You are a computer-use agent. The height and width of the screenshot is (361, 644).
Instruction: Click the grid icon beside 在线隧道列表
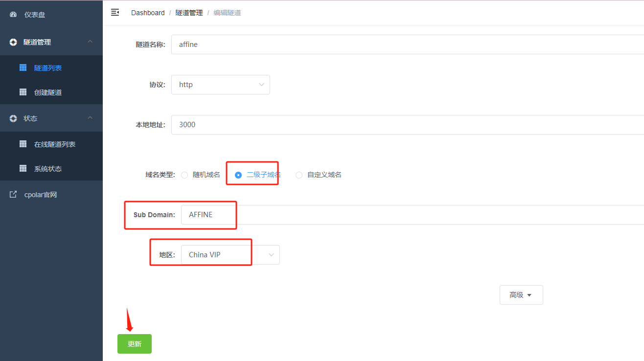pyautogui.click(x=23, y=144)
